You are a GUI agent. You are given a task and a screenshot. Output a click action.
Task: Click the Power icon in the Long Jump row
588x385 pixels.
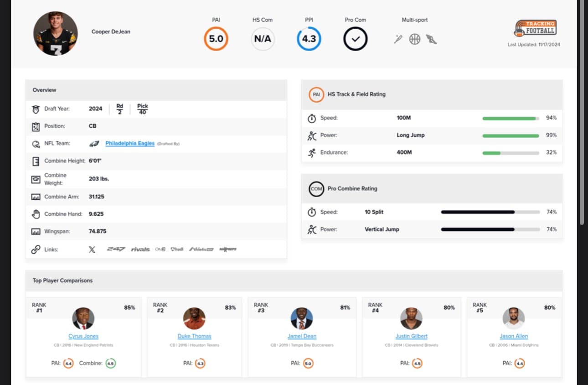pos(312,135)
